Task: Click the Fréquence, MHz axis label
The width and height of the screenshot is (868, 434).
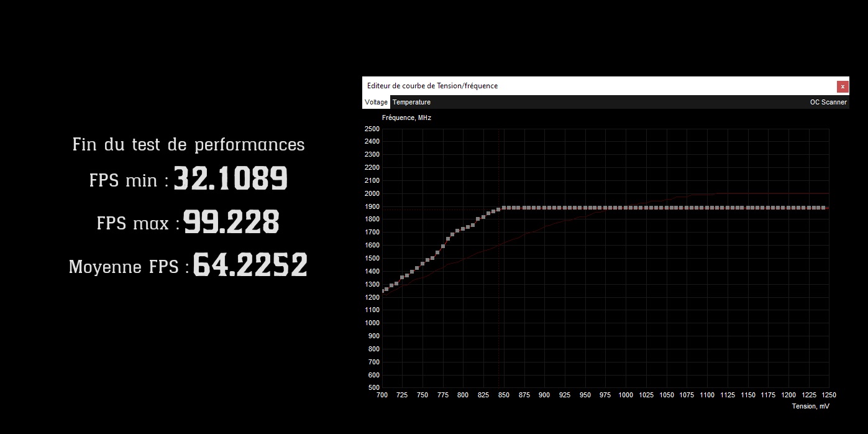Action: [x=406, y=118]
